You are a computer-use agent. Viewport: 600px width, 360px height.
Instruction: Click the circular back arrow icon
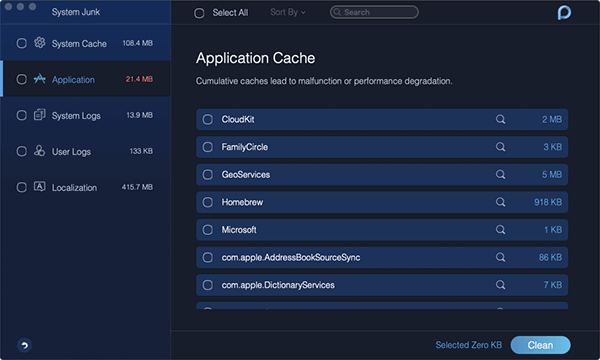coord(24,345)
